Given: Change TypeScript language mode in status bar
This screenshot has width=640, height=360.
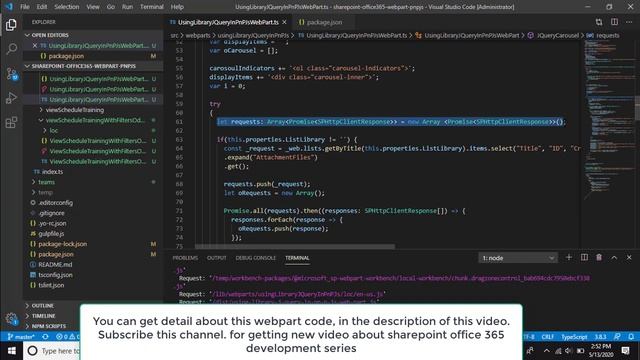Looking at the screenshot, I should (x=574, y=337).
